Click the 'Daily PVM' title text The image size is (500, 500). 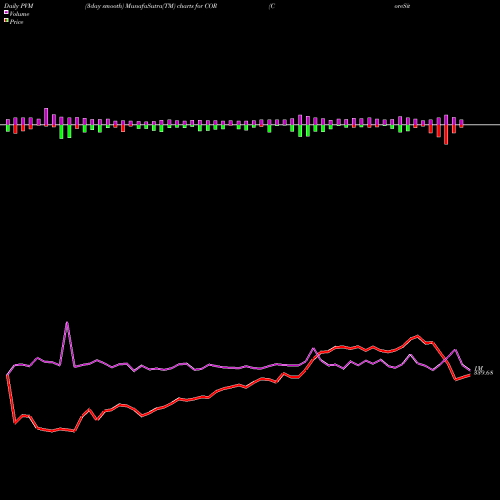19,6
